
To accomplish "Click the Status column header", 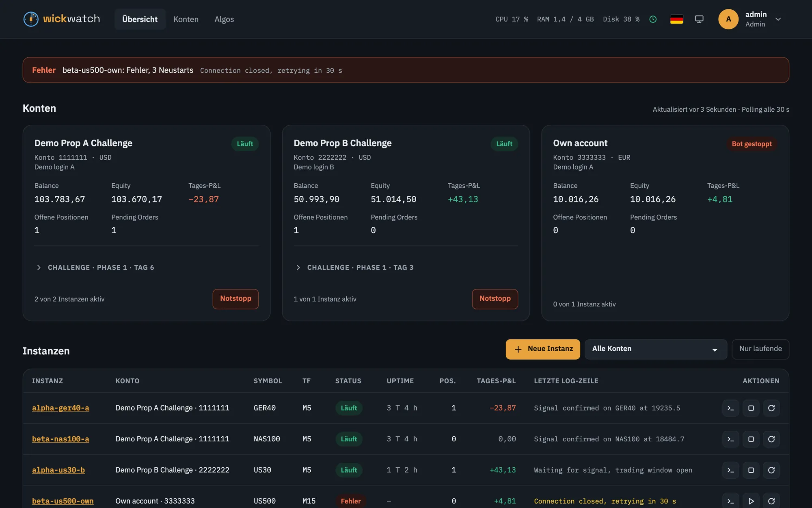I will click(x=348, y=381).
